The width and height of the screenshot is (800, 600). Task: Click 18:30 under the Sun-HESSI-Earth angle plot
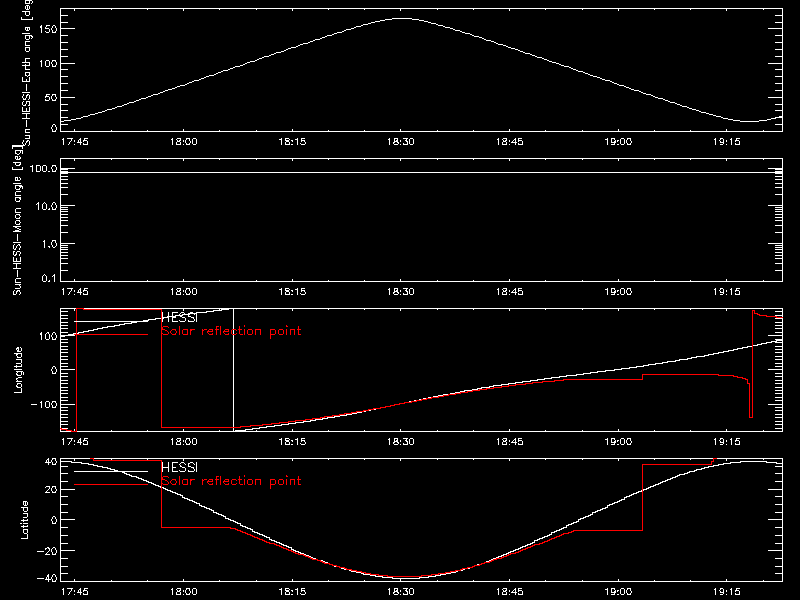401,142
